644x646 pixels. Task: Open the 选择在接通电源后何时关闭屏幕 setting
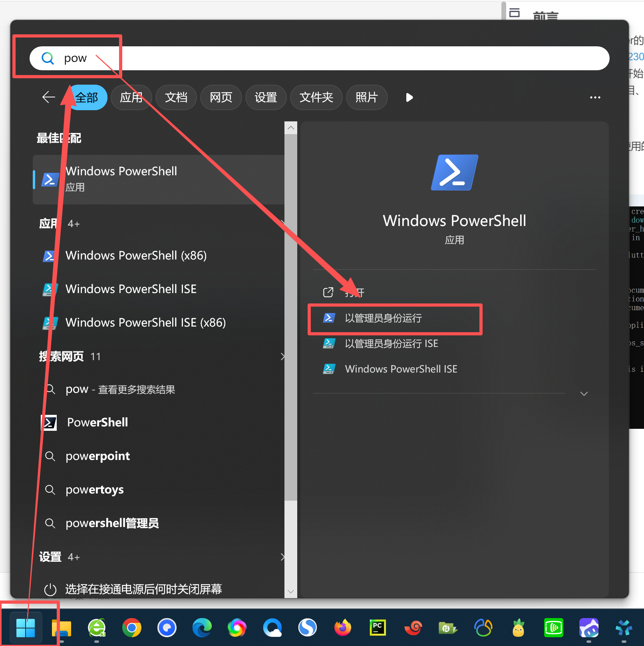(x=159, y=589)
